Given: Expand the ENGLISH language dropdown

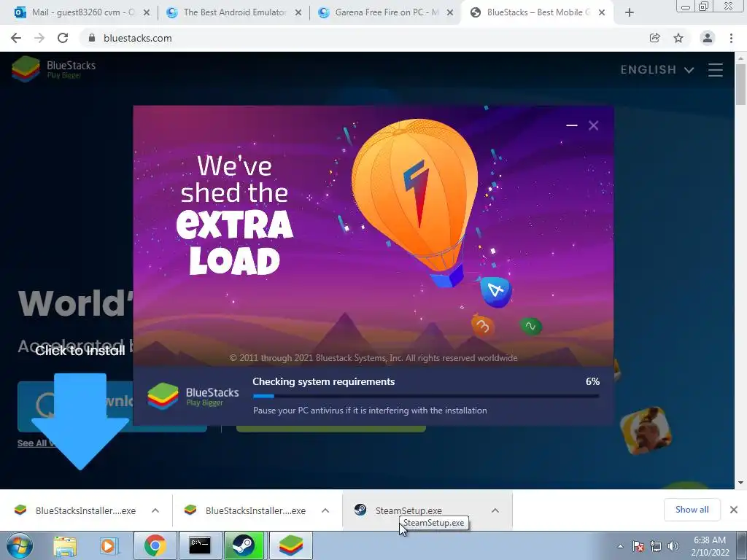Looking at the screenshot, I should pyautogui.click(x=657, y=70).
